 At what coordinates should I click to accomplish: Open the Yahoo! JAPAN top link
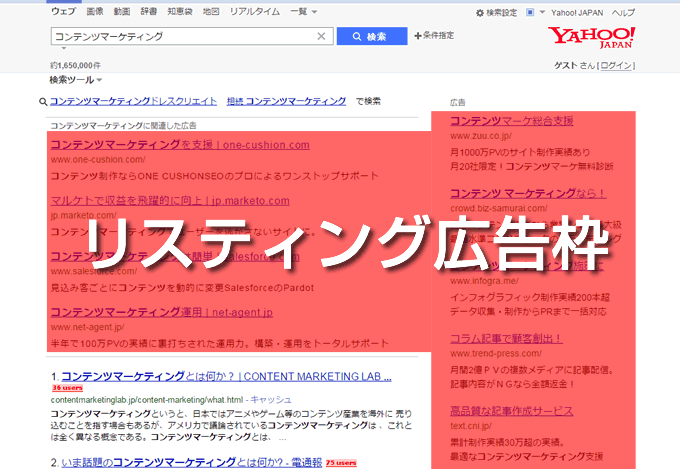click(577, 13)
